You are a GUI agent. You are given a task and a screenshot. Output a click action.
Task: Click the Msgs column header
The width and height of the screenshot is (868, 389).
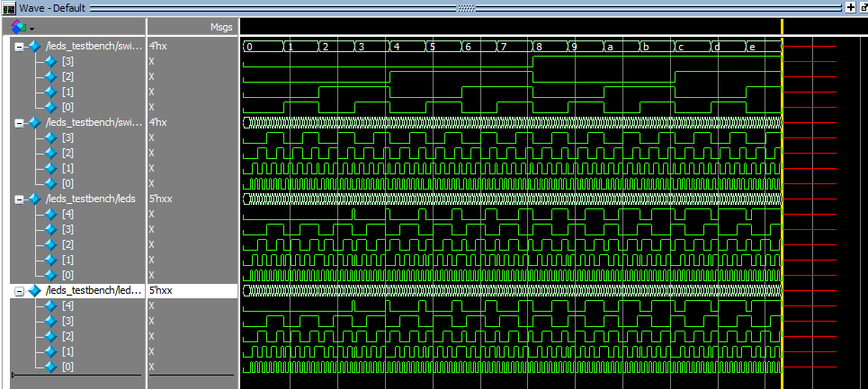point(220,27)
